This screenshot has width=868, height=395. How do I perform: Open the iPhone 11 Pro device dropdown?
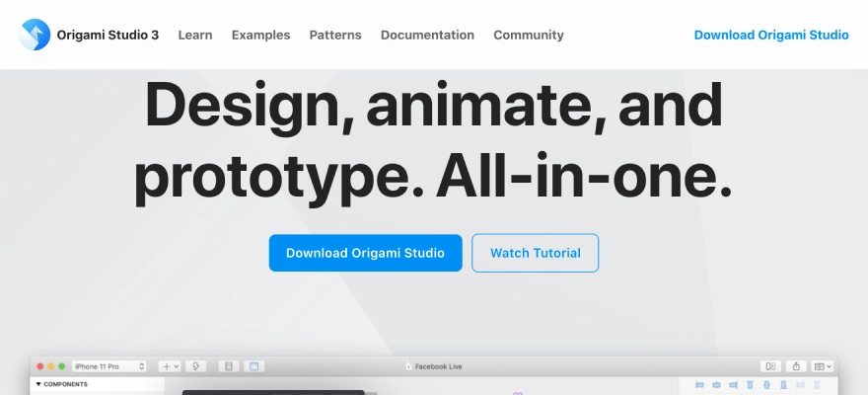click(x=108, y=366)
